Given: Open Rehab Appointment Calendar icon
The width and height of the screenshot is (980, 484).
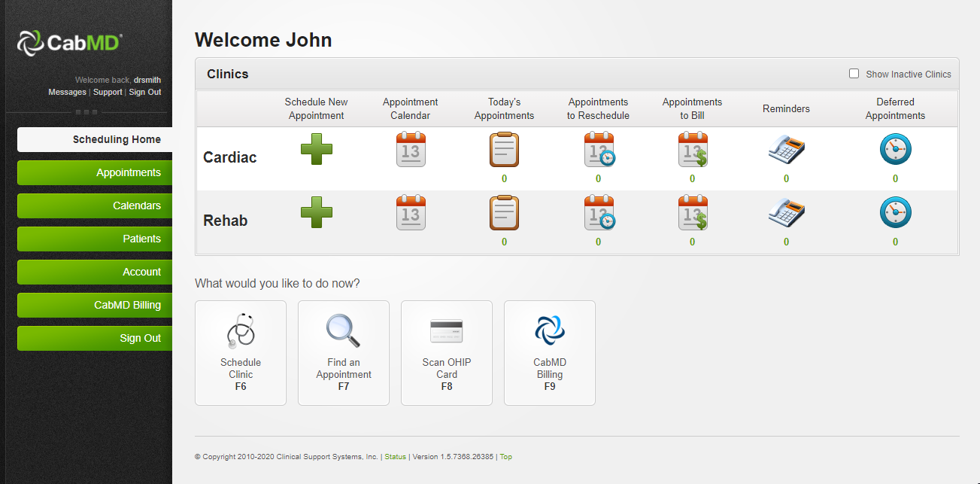Looking at the screenshot, I should click(x=411, y=212).
